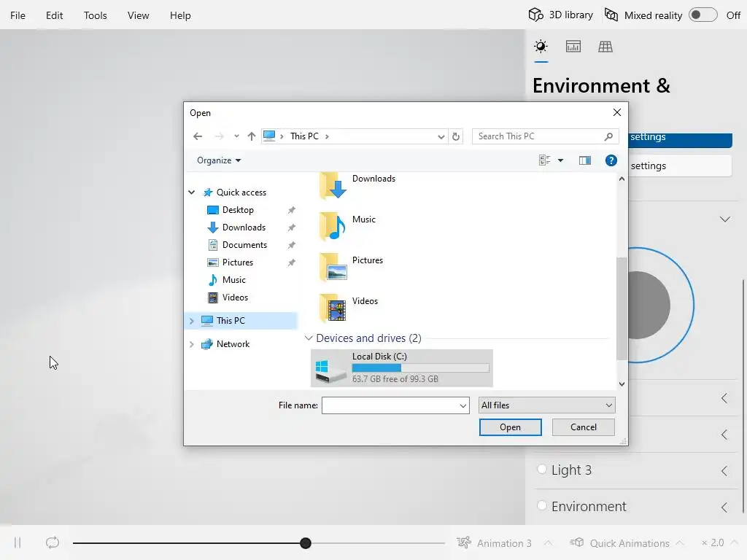Open the File menu
Image resolution: width=747 pixels, height=560 pixels.
[x=18, y=15]
